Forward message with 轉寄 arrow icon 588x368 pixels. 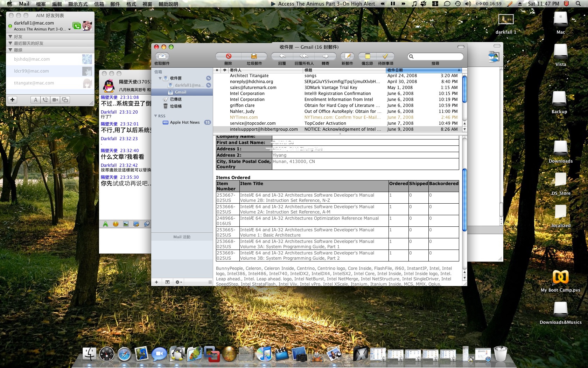(x=325, y=56)
